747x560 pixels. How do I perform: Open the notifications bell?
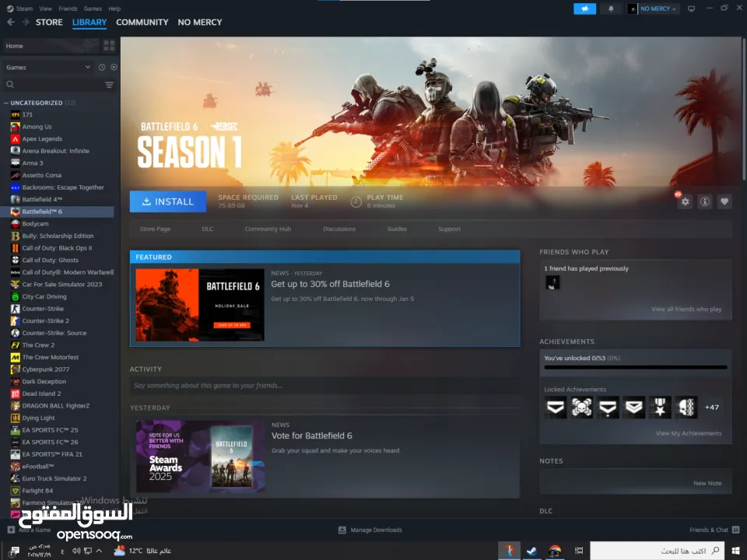tap(611, 9)
